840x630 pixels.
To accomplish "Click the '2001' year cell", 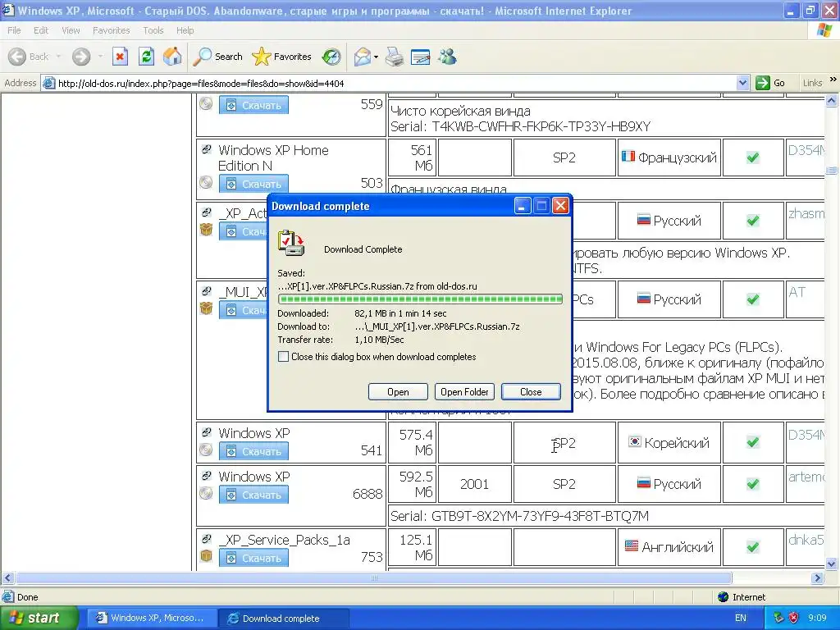I will click(474, 484).
